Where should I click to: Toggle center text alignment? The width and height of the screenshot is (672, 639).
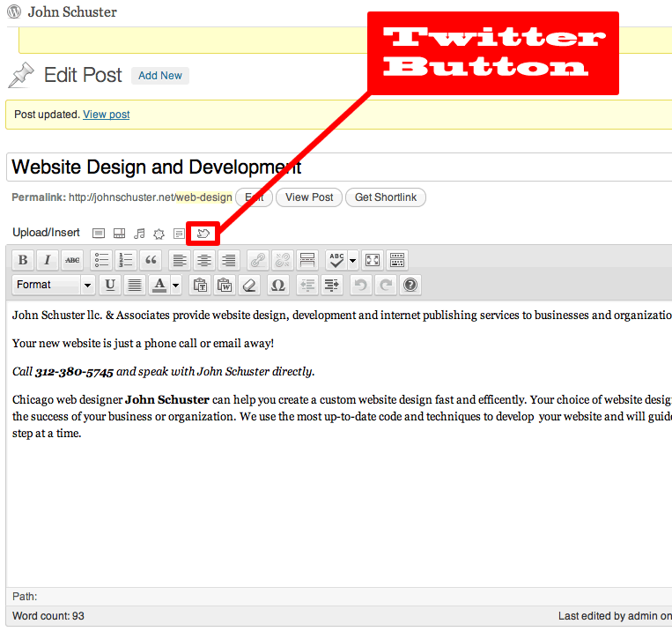click(x=204, y=260)
